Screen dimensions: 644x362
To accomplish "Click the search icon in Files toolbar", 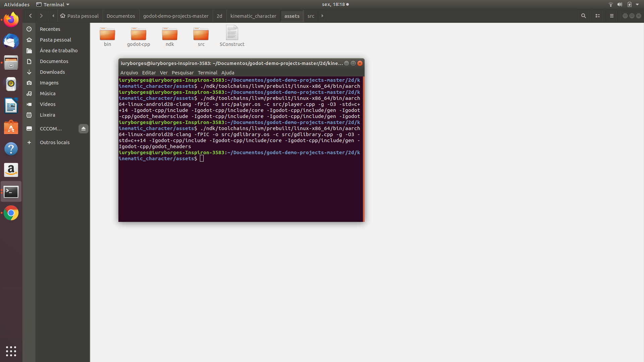I will tap(584, 16).
